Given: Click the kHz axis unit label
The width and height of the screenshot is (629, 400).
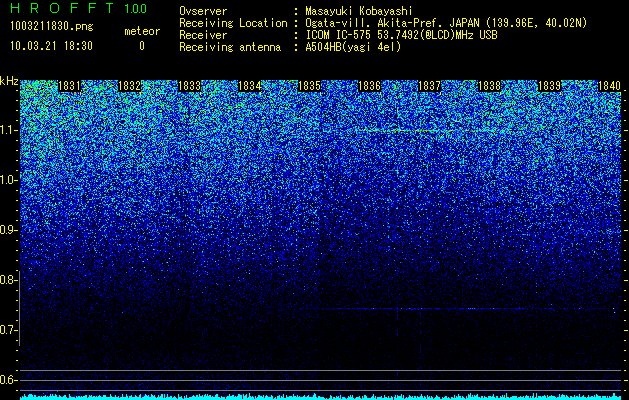Looking at the screenshot, I should coord(9,81).
